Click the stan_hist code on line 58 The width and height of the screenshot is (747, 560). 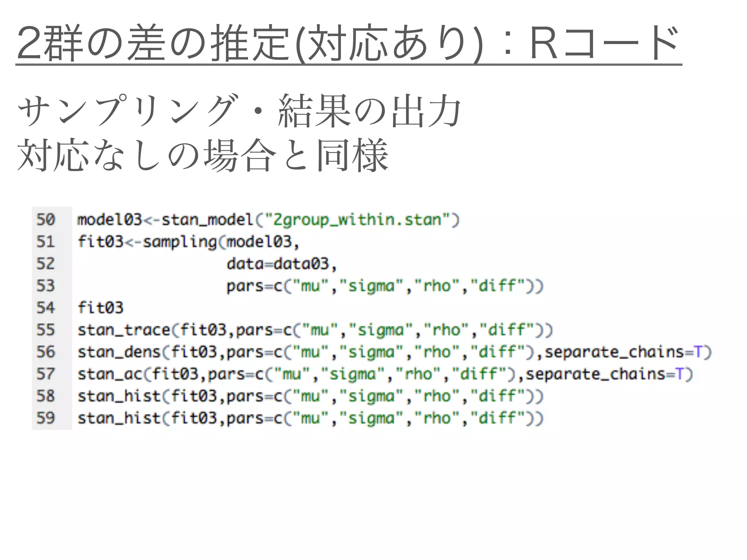click(x=310, y=396)
